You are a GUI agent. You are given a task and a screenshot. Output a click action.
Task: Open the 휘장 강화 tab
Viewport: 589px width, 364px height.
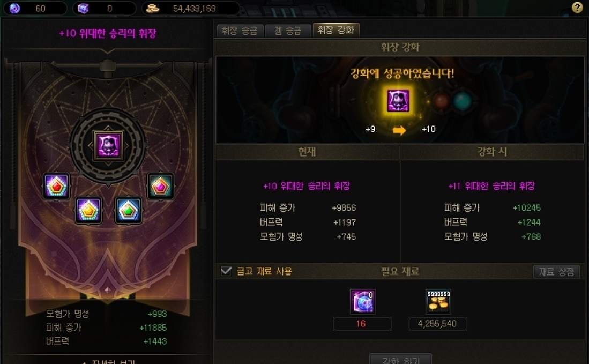(336, 30)
